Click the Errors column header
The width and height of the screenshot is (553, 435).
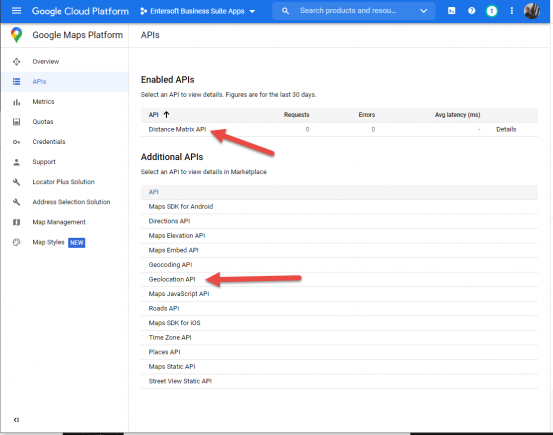point(367,115)
